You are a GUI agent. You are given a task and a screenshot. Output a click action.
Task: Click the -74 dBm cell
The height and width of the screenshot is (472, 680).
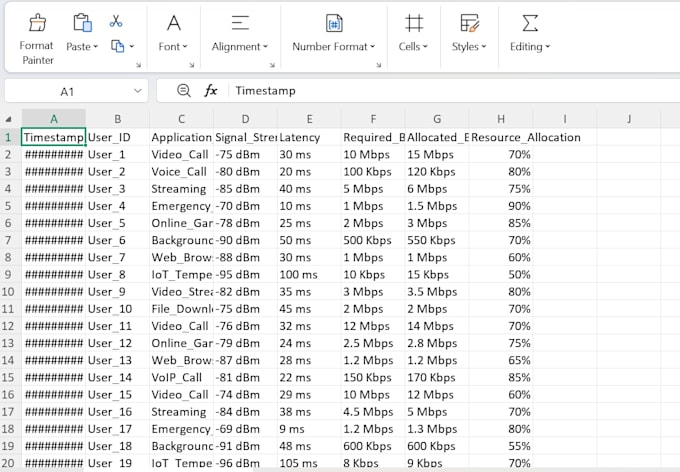245,394
